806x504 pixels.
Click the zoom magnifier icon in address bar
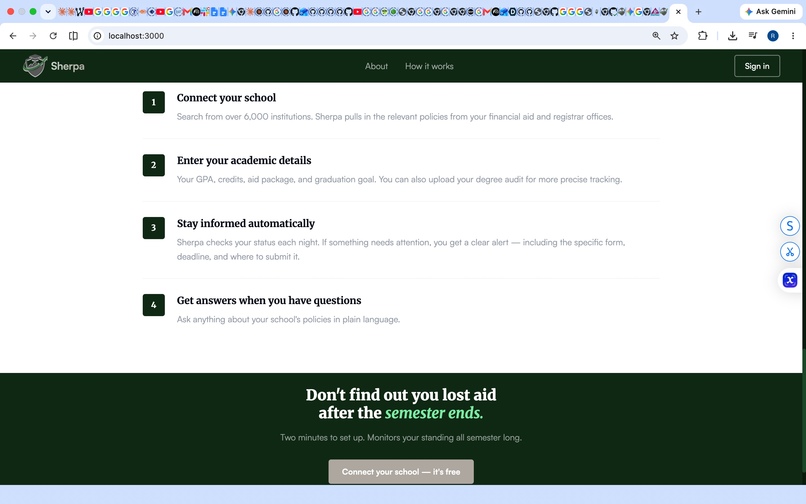656,35
